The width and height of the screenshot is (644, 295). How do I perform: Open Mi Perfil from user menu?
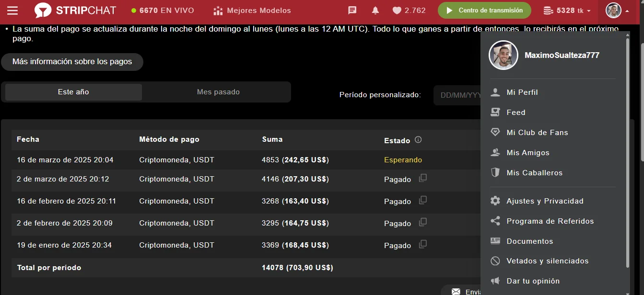click(x=522, y=92)
